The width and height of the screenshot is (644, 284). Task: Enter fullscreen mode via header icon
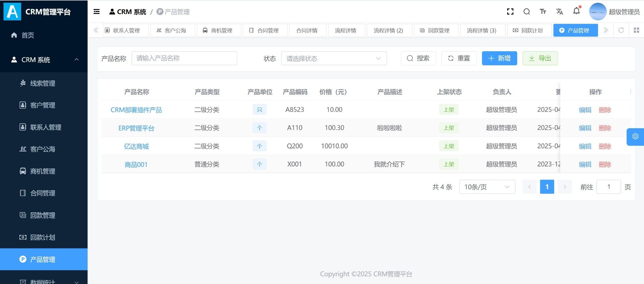tap(510, 12)
